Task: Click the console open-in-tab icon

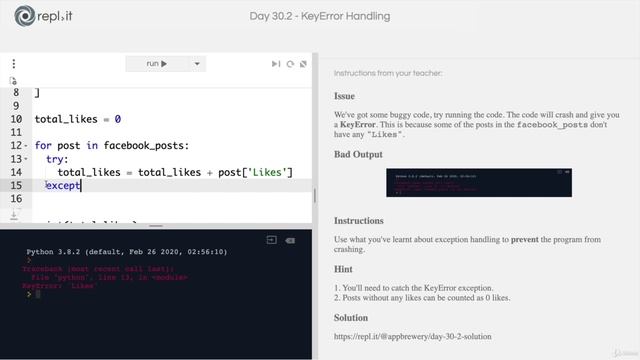Action: coord(271,240)
